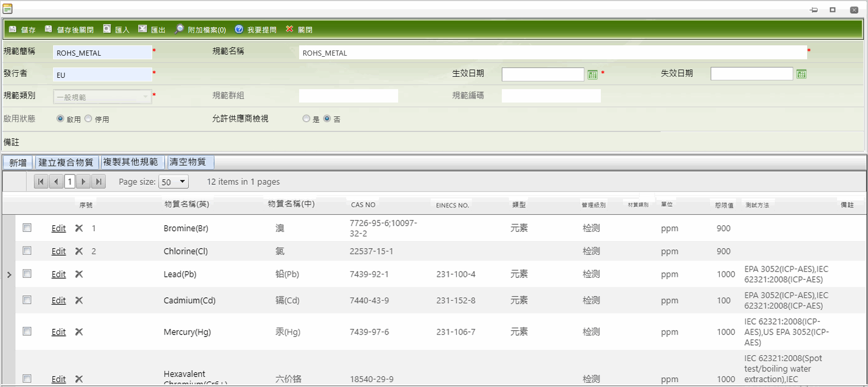Click Edit link for Mercury(Hg)
868x387 pixels.
tap(58, 332)
